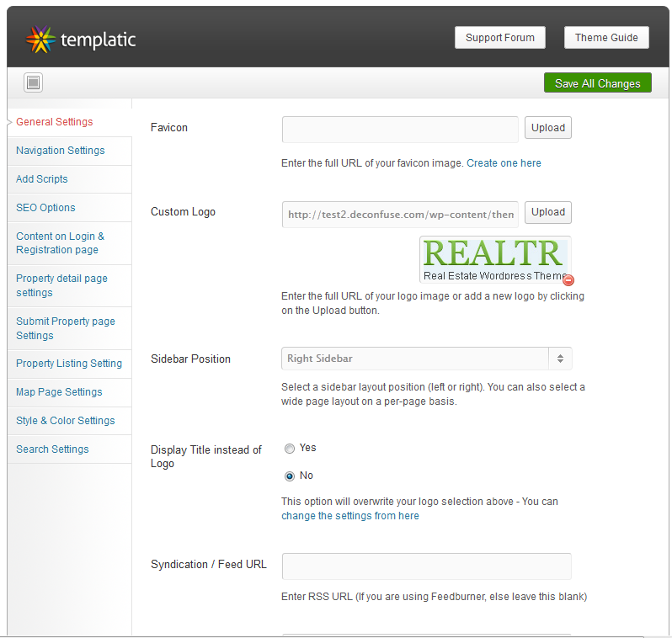Click the Templatic logo
672x638 pixels.
tap(81, 40)
